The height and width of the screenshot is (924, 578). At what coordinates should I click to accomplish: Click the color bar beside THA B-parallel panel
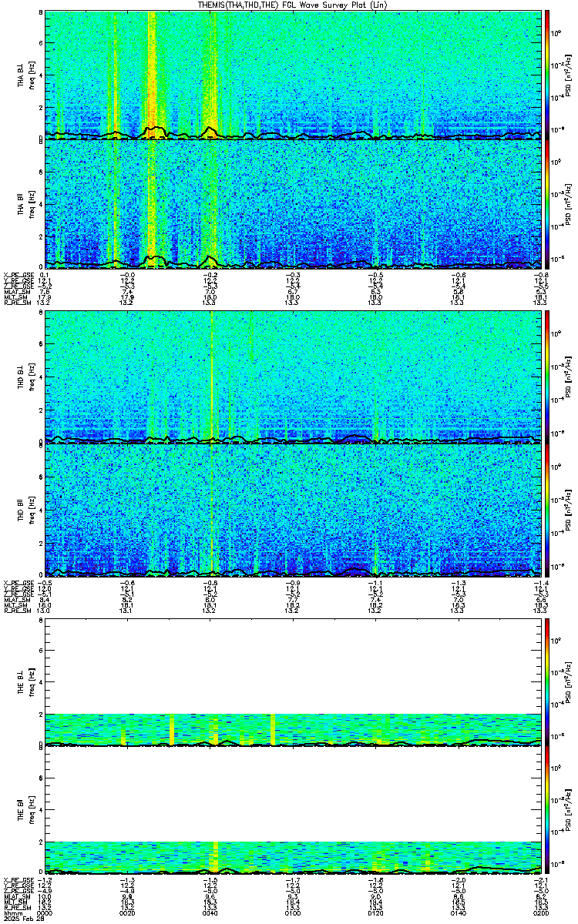tap(547, 204)
